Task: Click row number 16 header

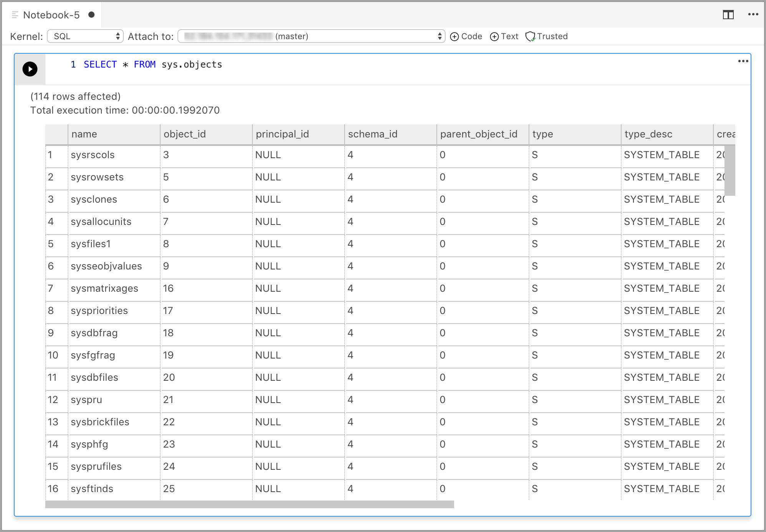Action: point(56,489)
